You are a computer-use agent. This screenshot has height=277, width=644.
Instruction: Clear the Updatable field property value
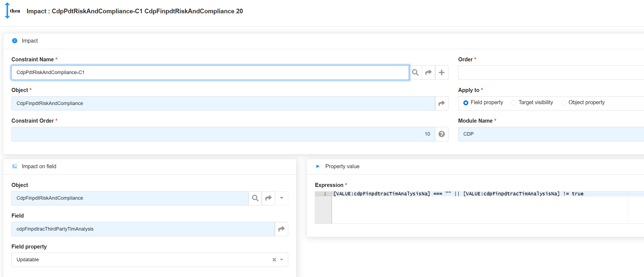coord(274,260)
